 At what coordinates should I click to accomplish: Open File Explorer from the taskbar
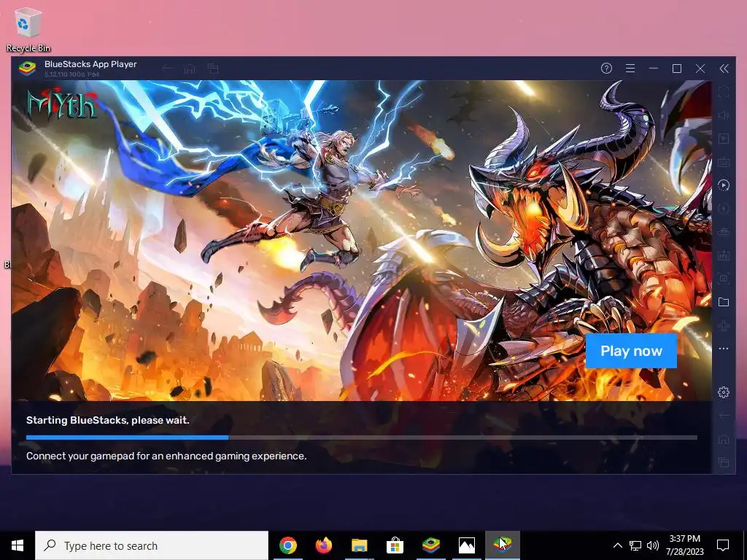click(359, 545)
